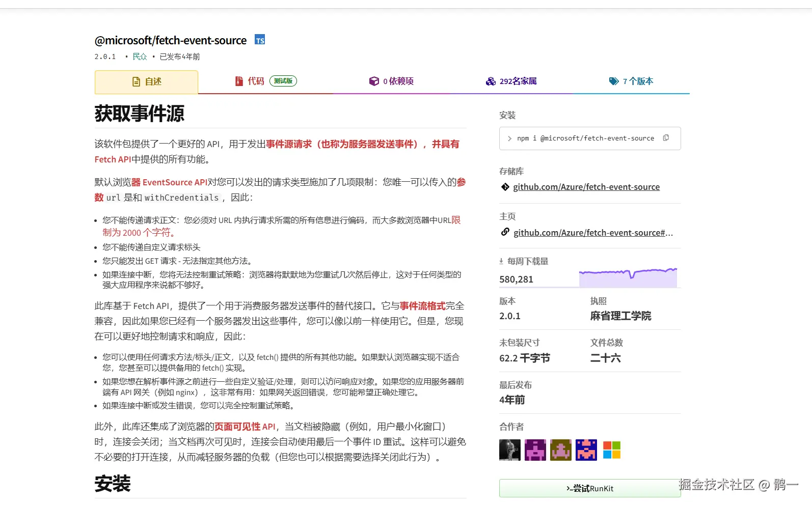Open the 限制为 2000 个字符 link

[282, 226]
